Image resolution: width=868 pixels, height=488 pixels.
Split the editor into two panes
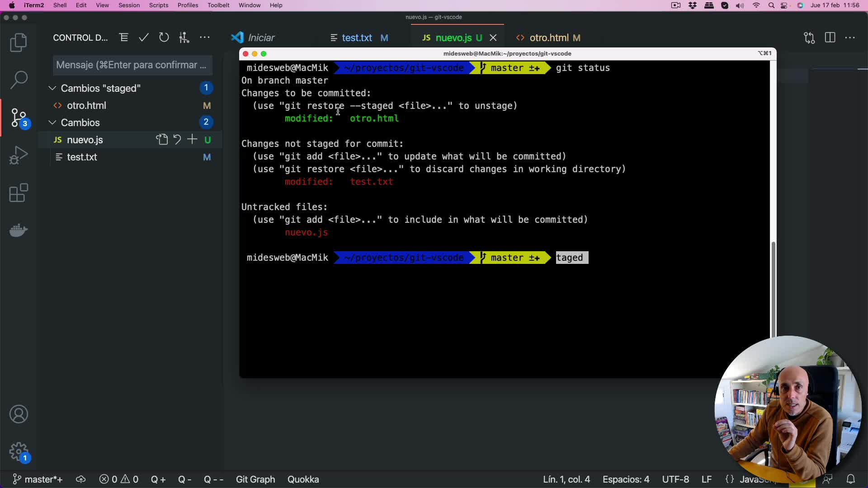tap(831, 38)
